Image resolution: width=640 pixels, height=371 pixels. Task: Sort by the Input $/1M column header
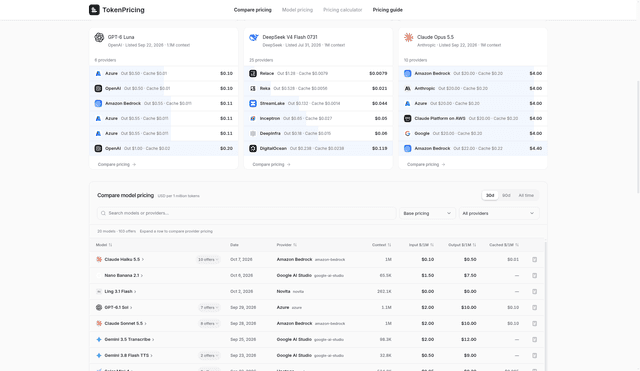tap(421, 245)
